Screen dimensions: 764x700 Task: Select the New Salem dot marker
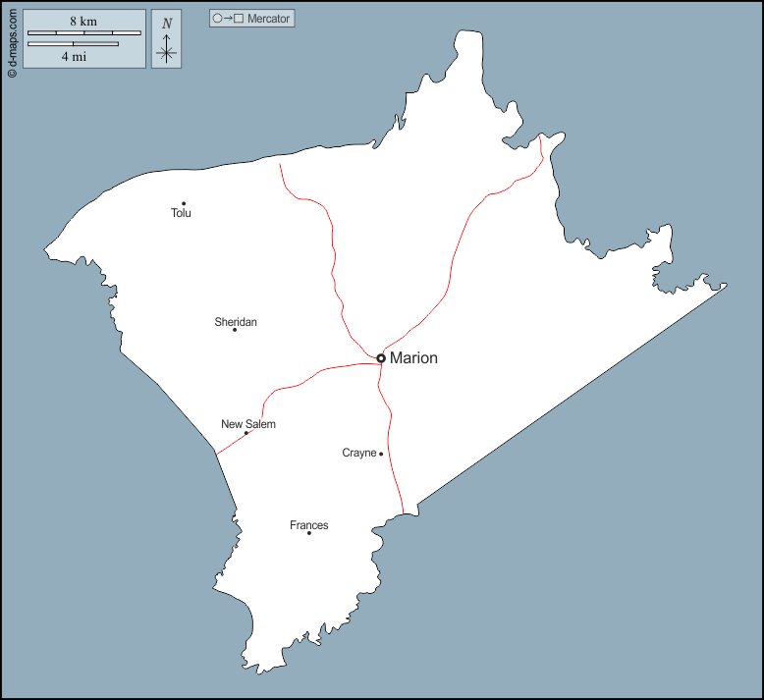coord(246,433)
